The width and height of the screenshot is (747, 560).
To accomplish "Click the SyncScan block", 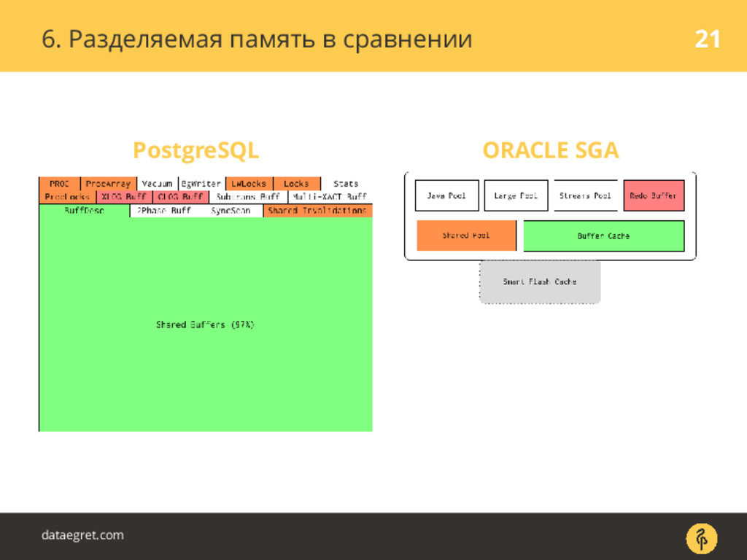I will click(231, 211).
